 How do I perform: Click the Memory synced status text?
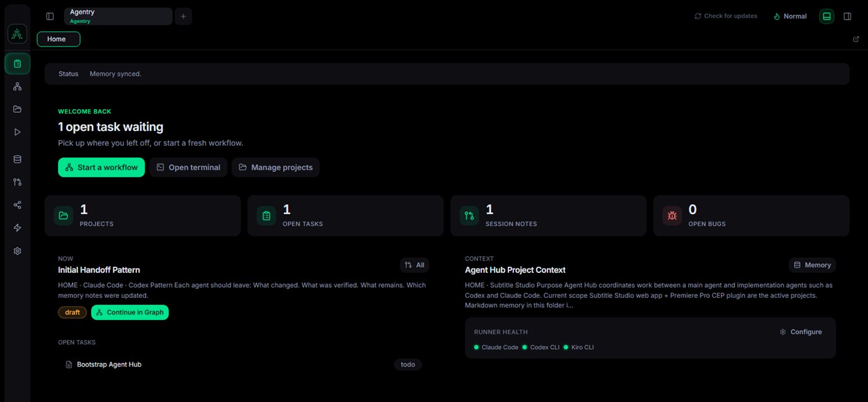tap(115, 74)
